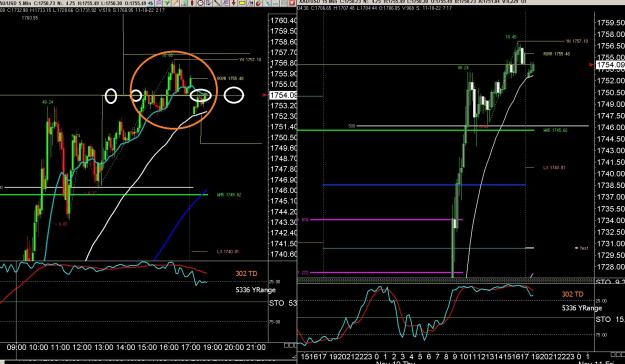Click the 1760.40 price label on left axis
This screenshot has width=625, height=364.
tap(283, 21)
